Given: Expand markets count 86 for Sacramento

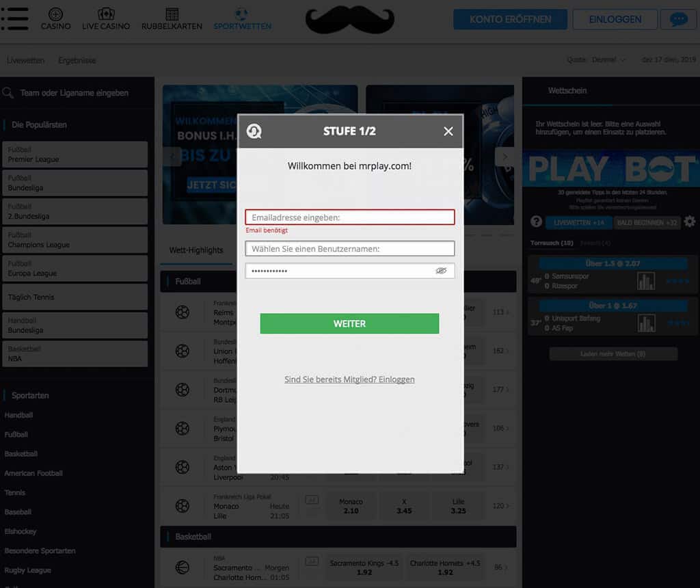Looking at the screenshot, I should [500, 567].
